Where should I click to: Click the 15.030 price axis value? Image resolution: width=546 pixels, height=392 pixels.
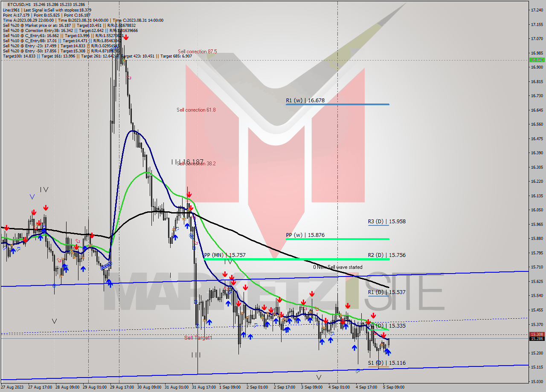(x=537, y=381)
